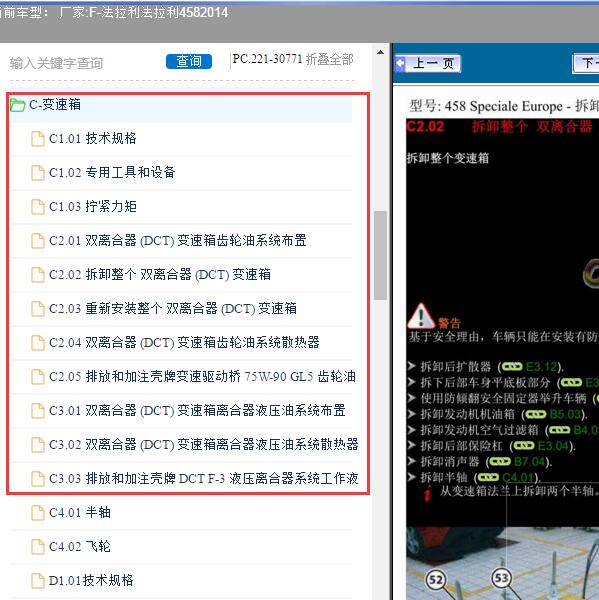
Task: Click document icon beside C1.02 专用工具和设备
Action: coord(38,173)
